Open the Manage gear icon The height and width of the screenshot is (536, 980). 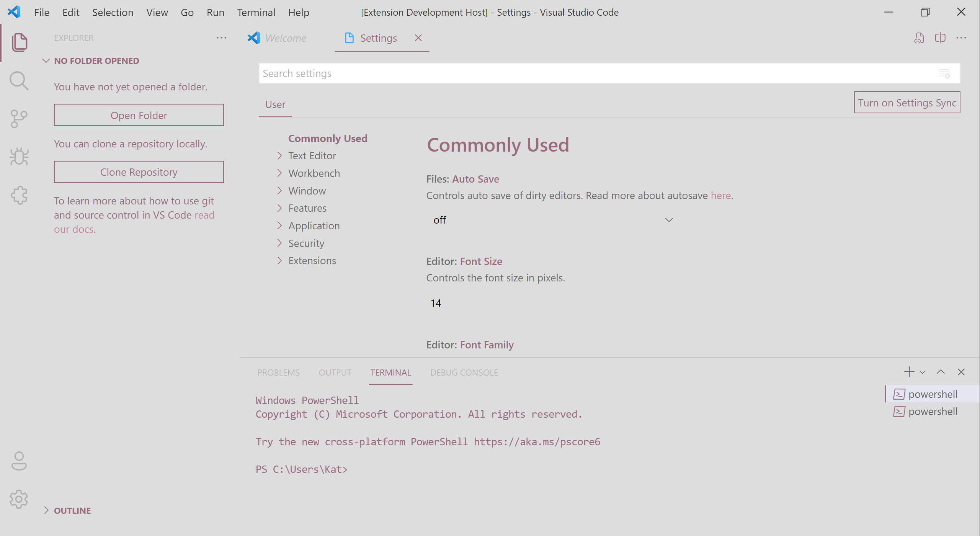tap(19, 499)
